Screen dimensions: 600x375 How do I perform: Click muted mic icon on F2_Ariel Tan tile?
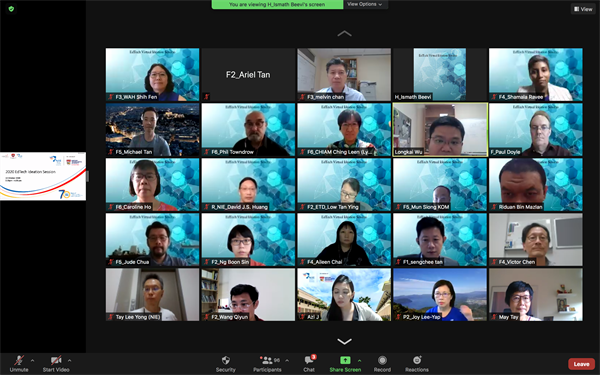[207, 97]
